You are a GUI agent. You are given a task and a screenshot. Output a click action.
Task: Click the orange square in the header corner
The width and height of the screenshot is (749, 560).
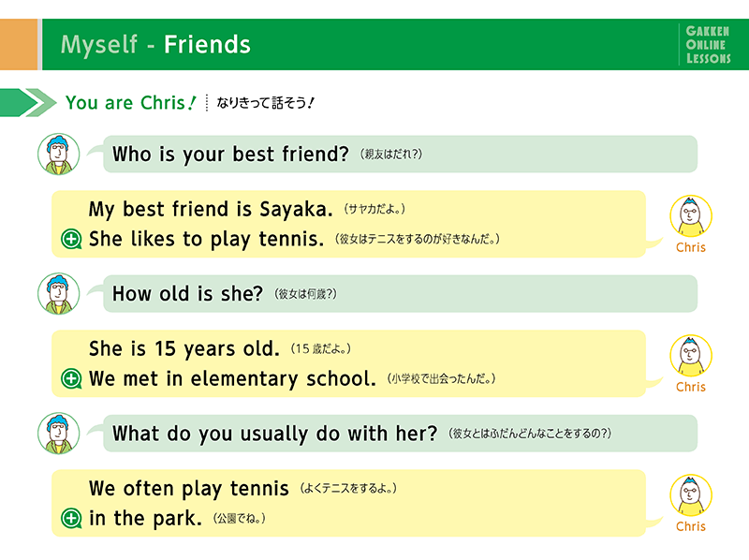point(18,44)
